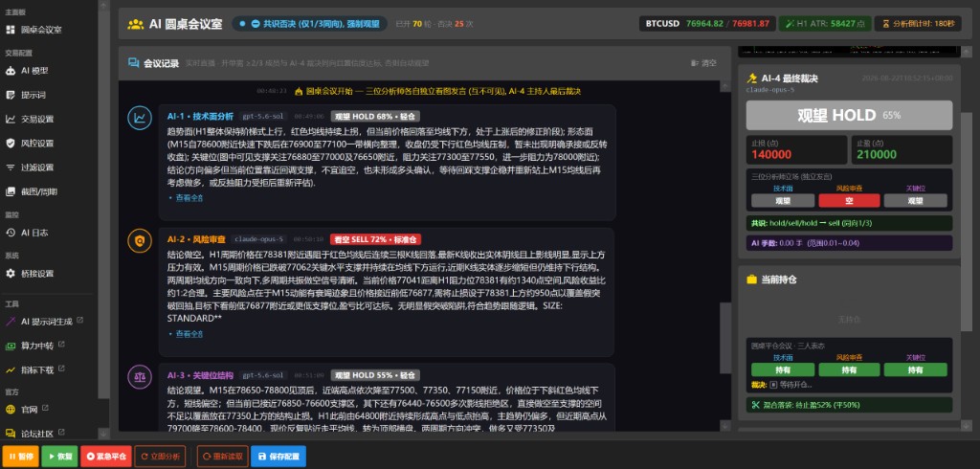Click the 看空 SELL 72% • 标准仓 badge
The image size is (980, 469).
coord(376,239)
